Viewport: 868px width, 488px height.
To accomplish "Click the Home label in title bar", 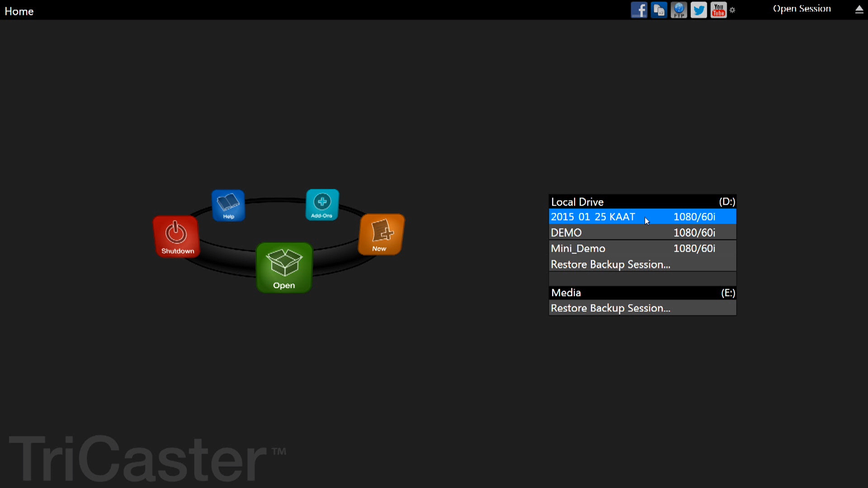I will (19, 11).
